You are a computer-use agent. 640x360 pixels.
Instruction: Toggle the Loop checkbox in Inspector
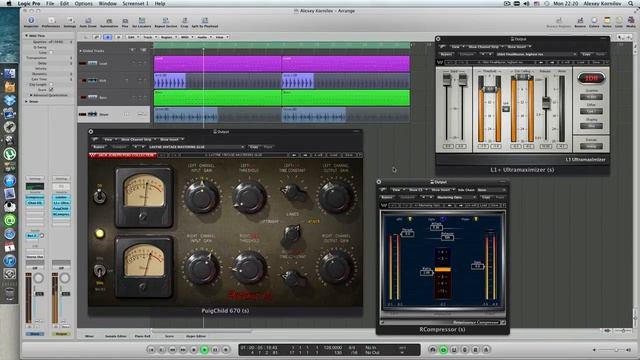tap(51, 53)
